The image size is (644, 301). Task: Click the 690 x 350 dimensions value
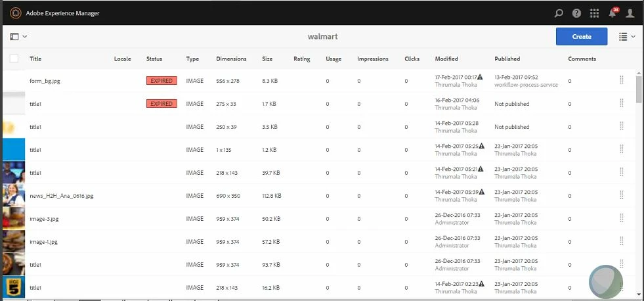(x=228, y=196)
